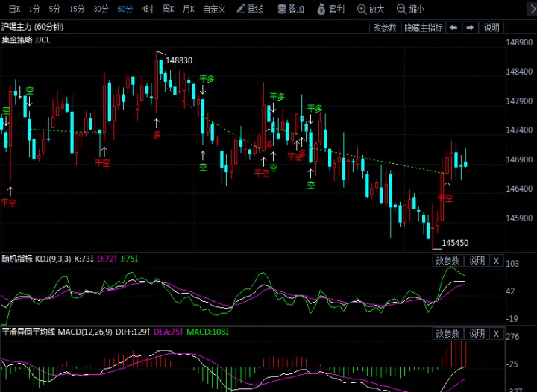Open 改参数 in the KDJ panel

click(x=447, y=261)
